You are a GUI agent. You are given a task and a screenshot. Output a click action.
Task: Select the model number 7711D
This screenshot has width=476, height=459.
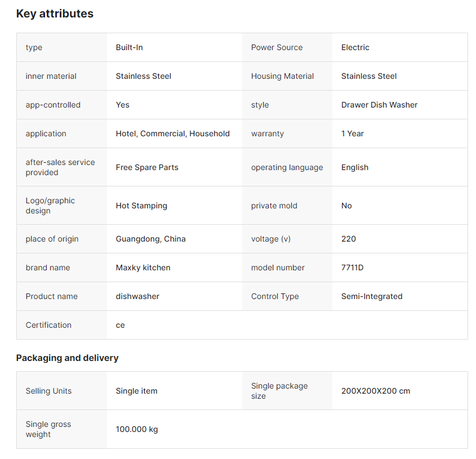(x=352, y=268)
